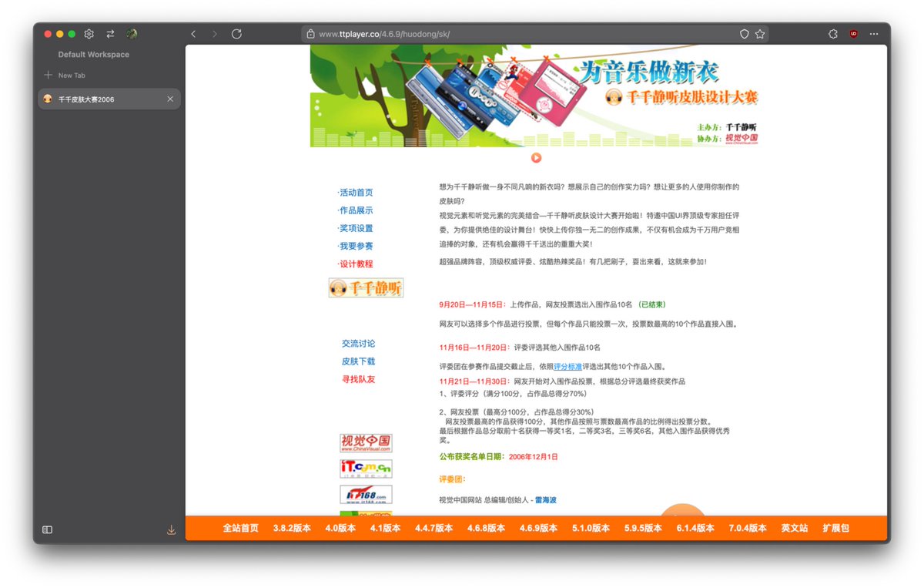
Task: Open 英文站 in the bottom bar
Action: tap(795, 529)
